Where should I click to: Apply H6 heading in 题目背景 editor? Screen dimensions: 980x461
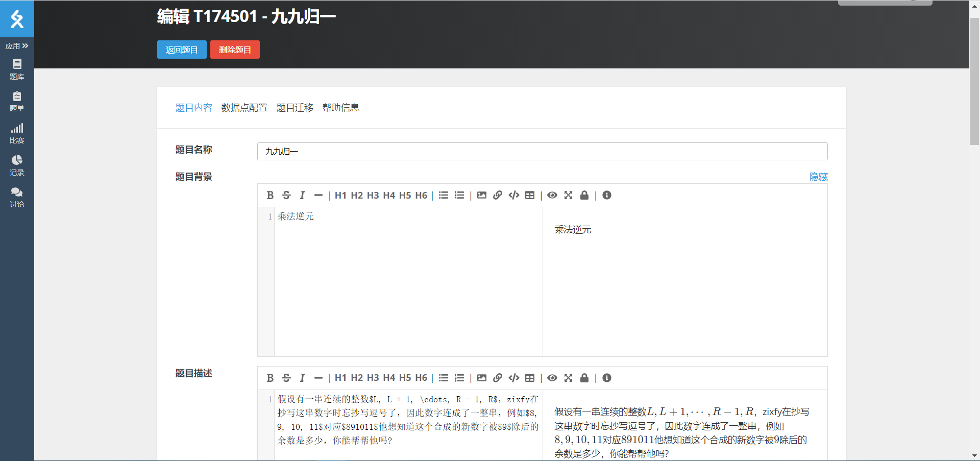[421, 195]
